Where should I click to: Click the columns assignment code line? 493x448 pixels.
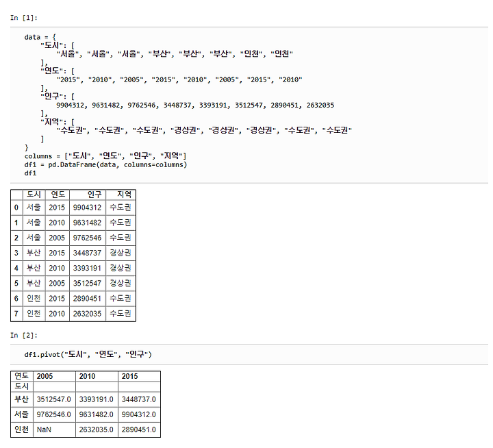click(105, 156)
